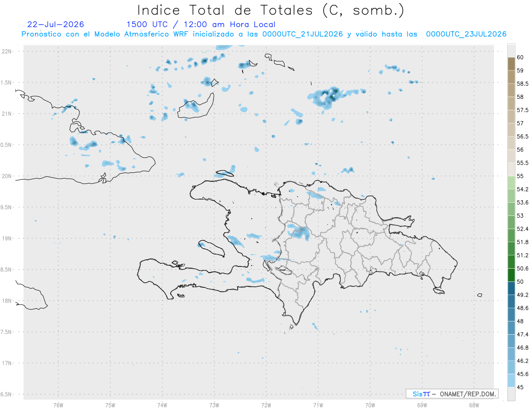Select the "21N" latitude label
The image size is (532, 411).
7,114
